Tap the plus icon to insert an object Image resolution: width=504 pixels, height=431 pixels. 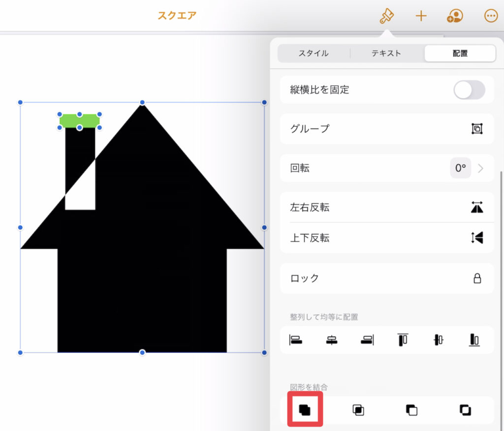(421, 16)
